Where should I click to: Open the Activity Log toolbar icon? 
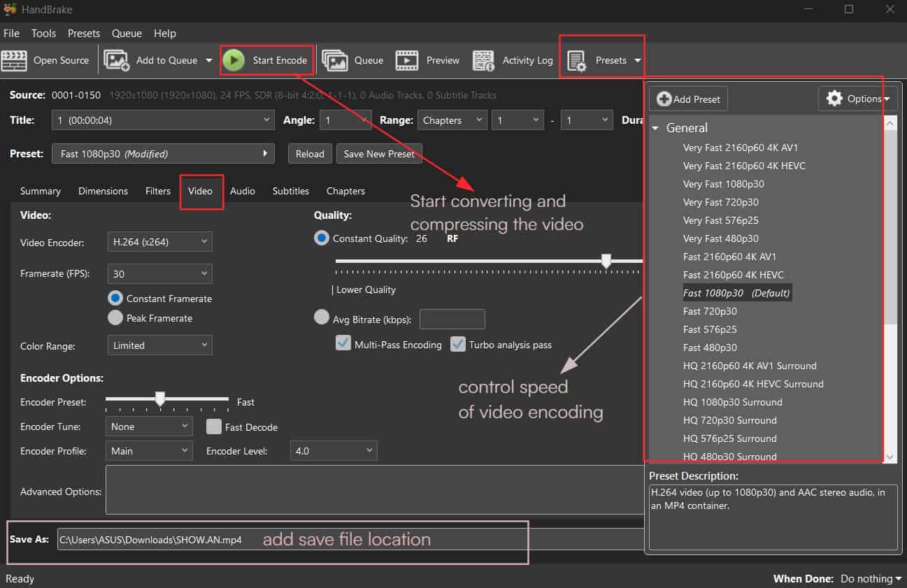[484, 60]
